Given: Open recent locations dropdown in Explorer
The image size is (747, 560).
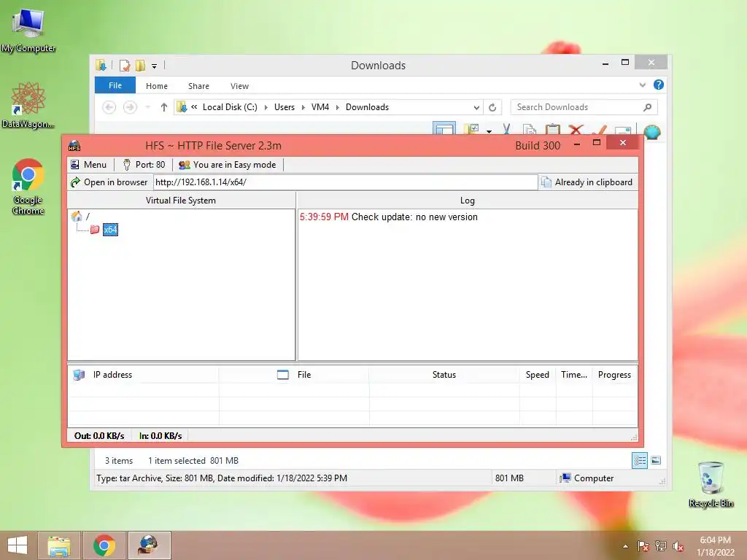Looking at the screenshot, I should click(x=147, y=107).
